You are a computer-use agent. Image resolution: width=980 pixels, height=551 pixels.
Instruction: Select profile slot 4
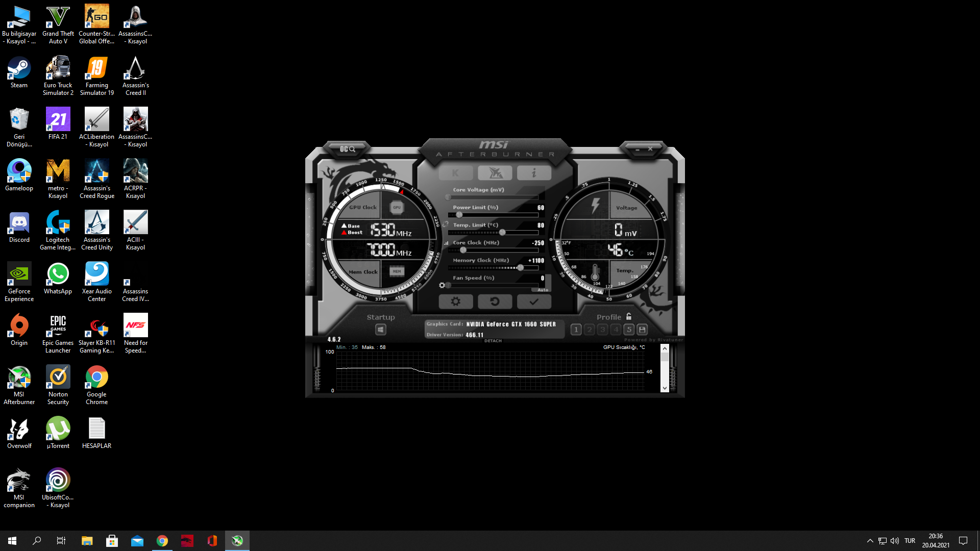[616, 330]
